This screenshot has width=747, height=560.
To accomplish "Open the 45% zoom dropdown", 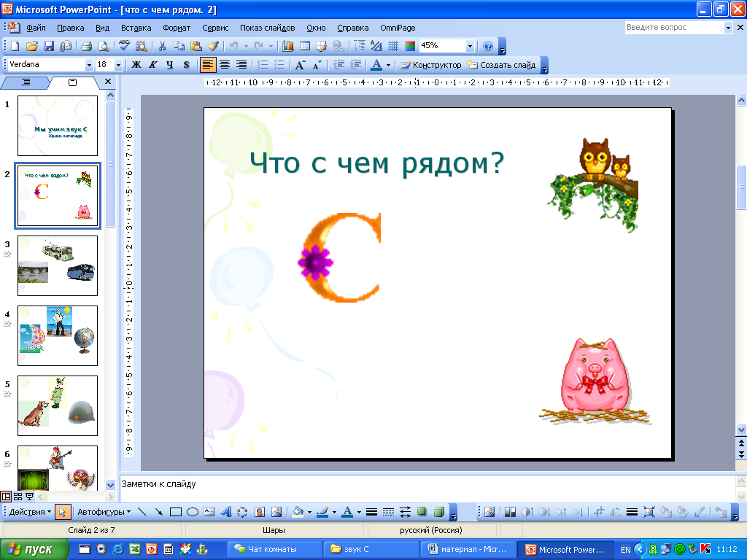I will pos(471,46).
